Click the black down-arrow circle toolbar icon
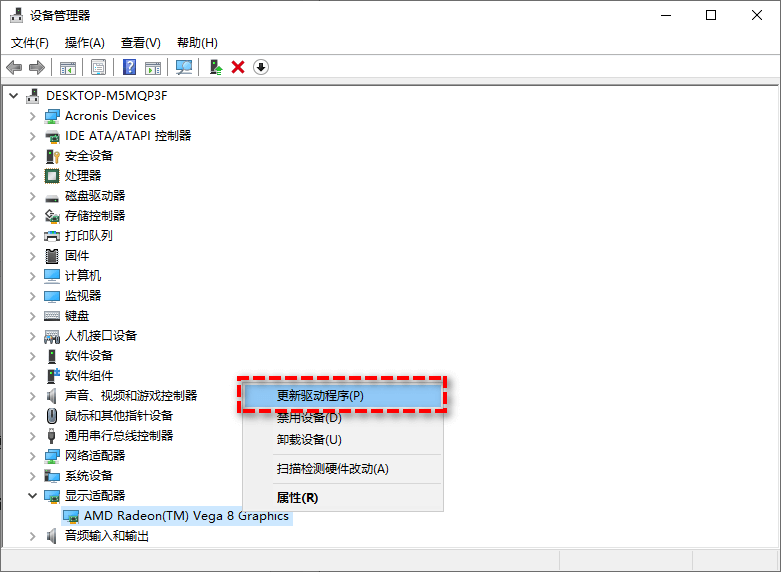Viewport: 781px width, 572px height. 261,67
